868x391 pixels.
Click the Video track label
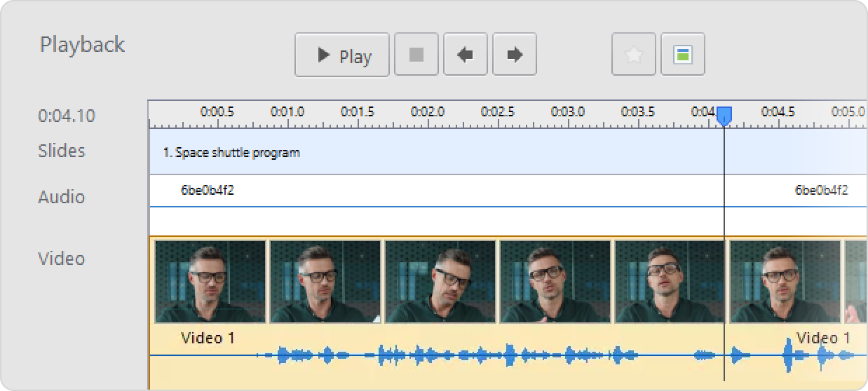(62, 259)
